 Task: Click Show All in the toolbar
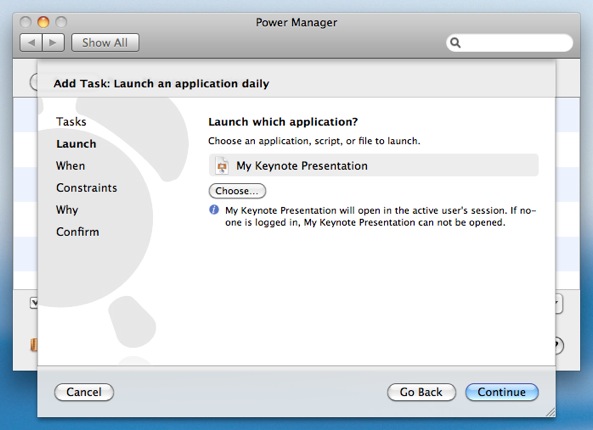click(105, 42)
